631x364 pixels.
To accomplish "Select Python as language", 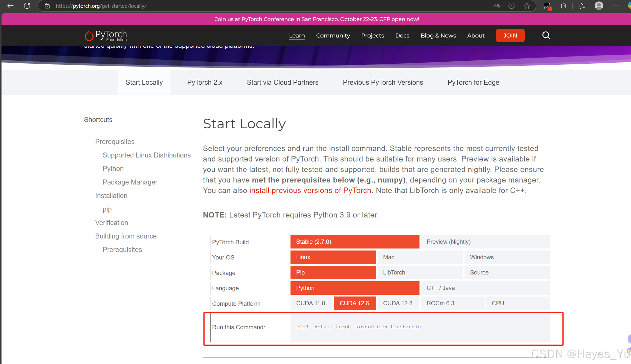I will 355,288.
